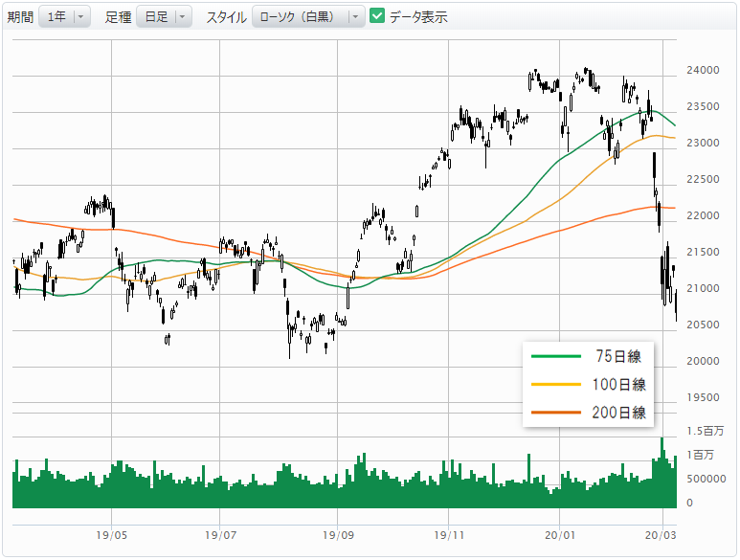Click the 22500 price axis label
Viewport: 740px width, 560px height.
coord(703,179)
